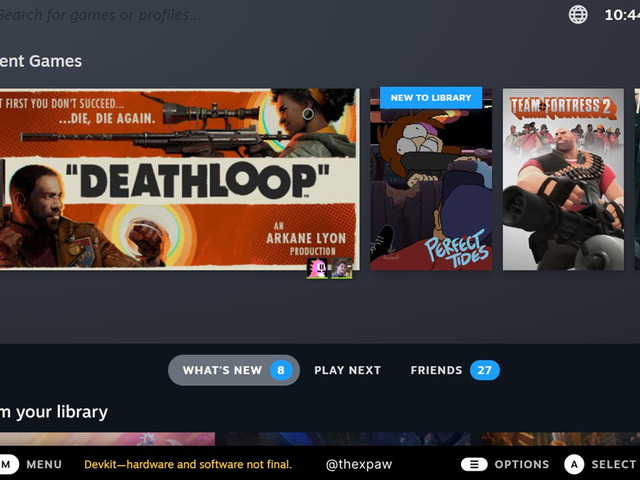640x480 pixels.
Task: Select the Deathloop game banner
Action: [178, 178]
